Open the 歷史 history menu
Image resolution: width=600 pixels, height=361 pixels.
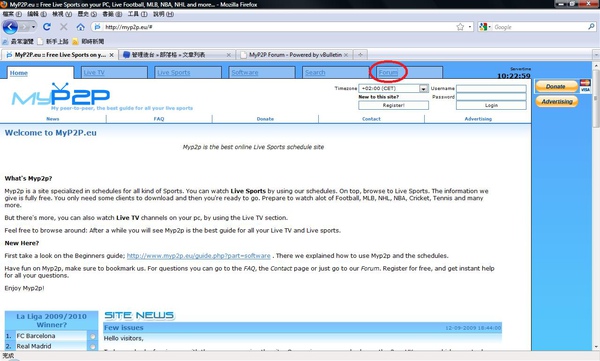coord(87,14)
